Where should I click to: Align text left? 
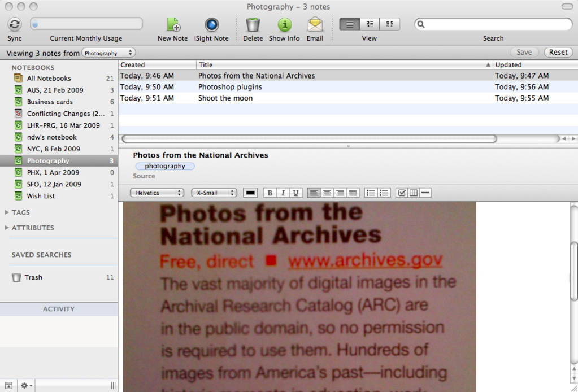point(314,193)
